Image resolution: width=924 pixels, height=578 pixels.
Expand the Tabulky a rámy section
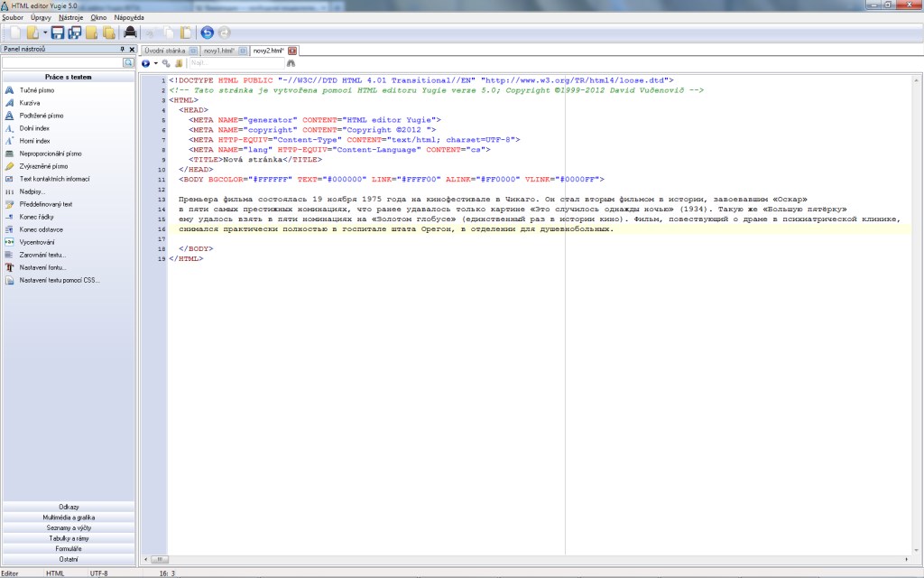click(69, 538)
